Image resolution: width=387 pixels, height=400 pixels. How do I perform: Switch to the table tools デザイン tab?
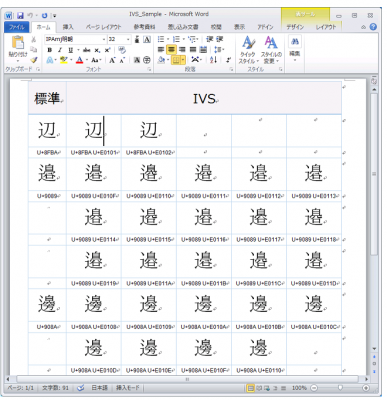[295, 27]
